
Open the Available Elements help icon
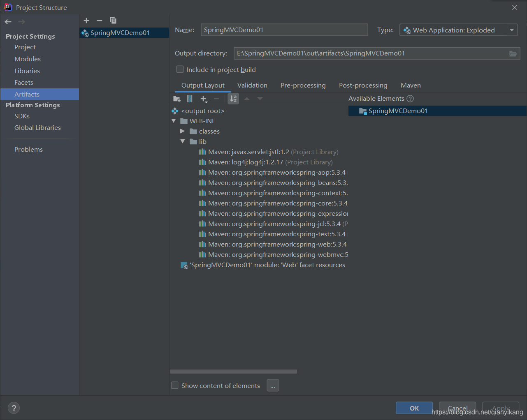(410, 99)
